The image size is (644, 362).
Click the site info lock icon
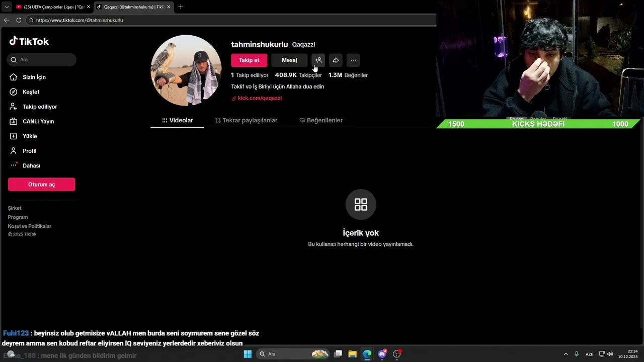tap(31, 20)
